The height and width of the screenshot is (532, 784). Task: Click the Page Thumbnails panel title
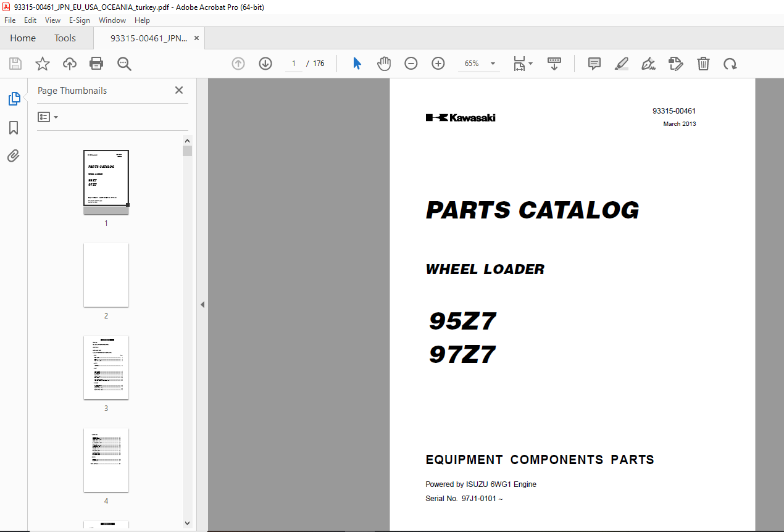tap(72, 90)
